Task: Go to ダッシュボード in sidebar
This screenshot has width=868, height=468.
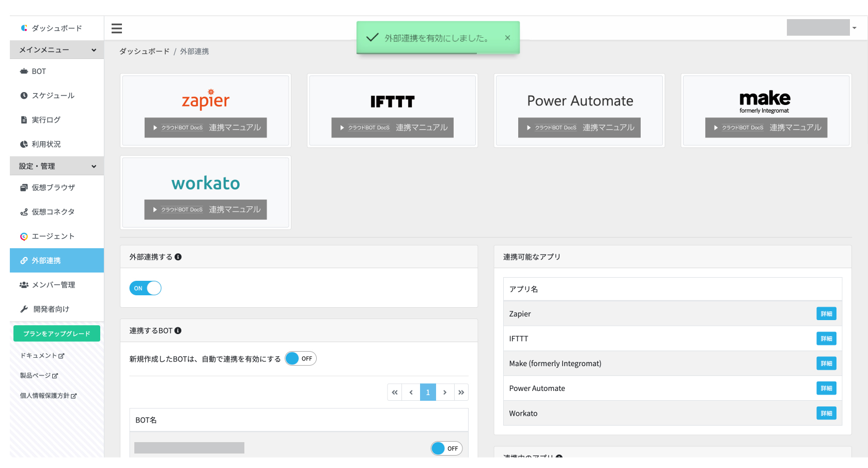Action: pos(57,28)
